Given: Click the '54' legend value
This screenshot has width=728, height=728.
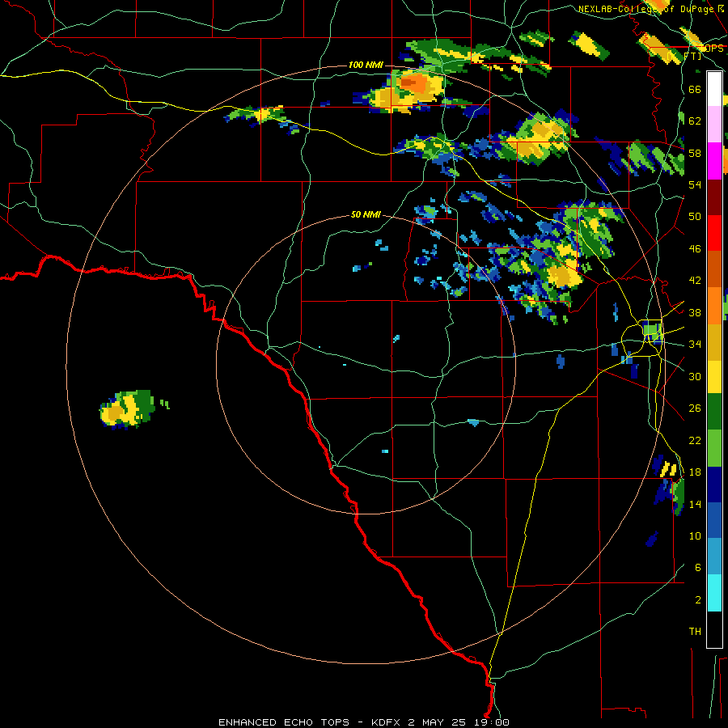Looking at the screenshot, I should (x=695, y=184).
